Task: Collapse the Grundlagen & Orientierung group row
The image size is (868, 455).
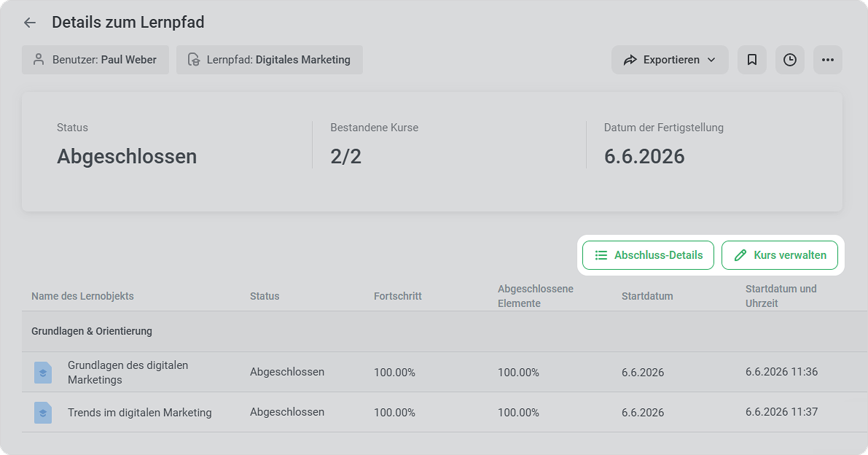Action: coord(445,331)
